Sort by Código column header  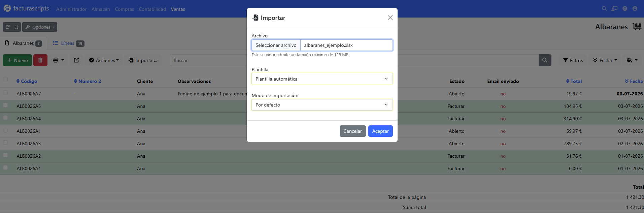[x=27, y=81]
